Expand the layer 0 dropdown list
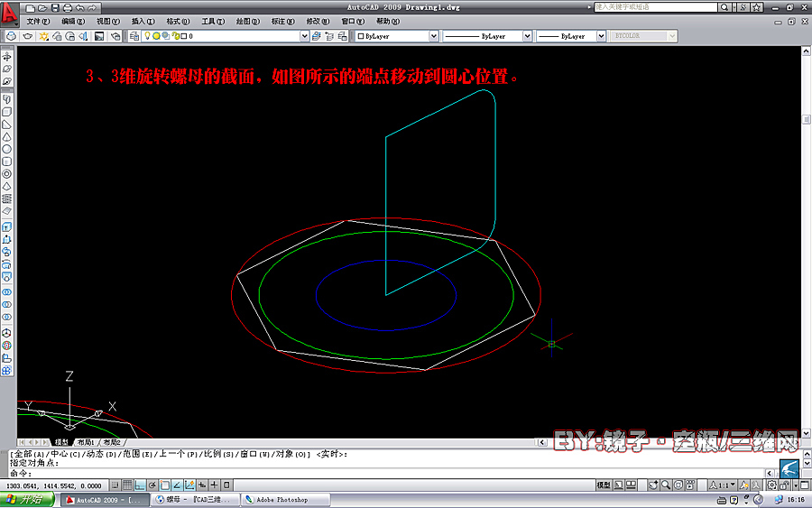 tap(305, 36)
